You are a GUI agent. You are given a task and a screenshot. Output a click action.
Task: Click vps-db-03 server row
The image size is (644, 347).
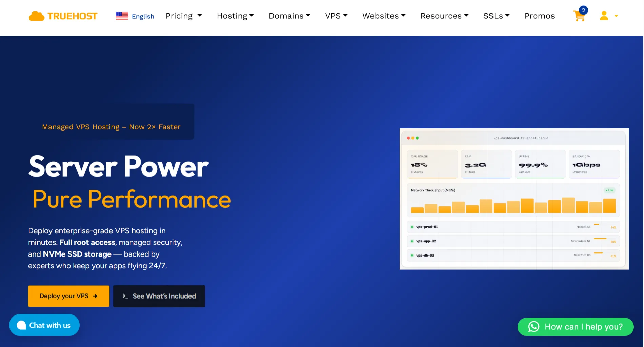513,256
